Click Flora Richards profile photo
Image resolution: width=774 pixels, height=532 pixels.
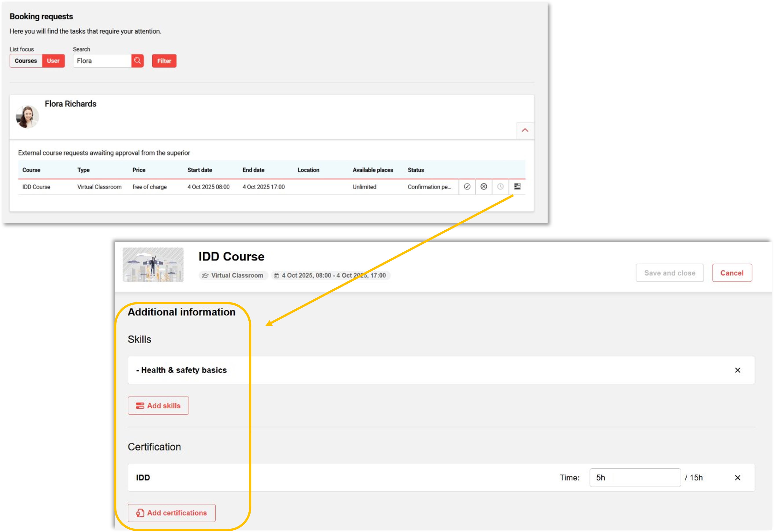point(27,117)
